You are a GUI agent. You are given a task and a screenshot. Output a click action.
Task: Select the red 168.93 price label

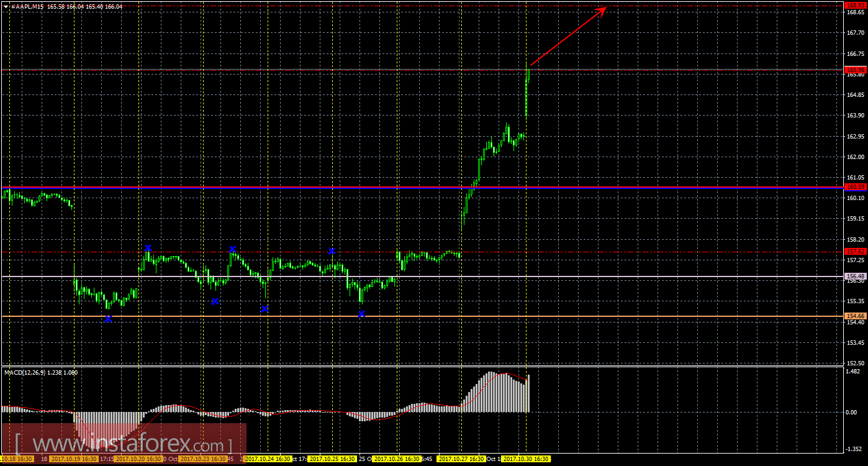pyautogui.click(x=856, y=5)
